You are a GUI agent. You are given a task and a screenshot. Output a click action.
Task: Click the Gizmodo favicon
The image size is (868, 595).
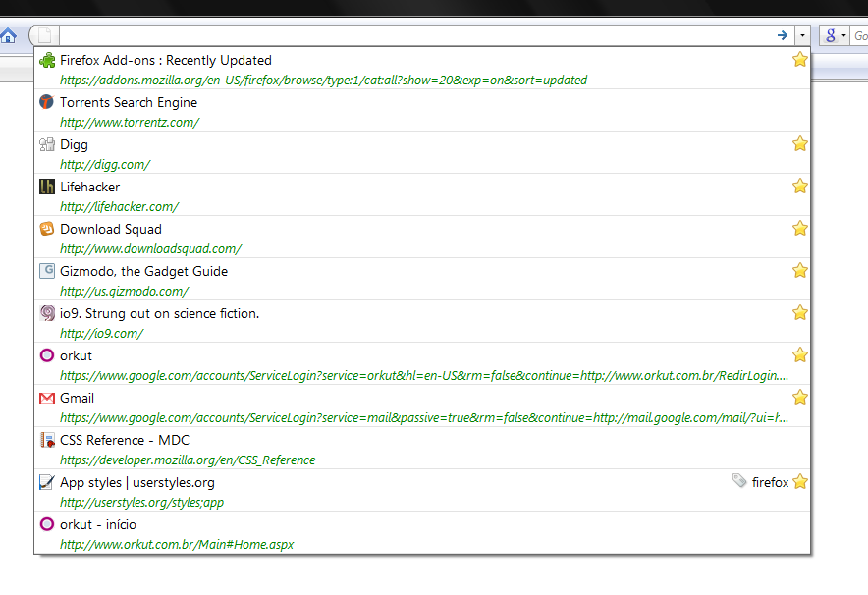point(47,271)
